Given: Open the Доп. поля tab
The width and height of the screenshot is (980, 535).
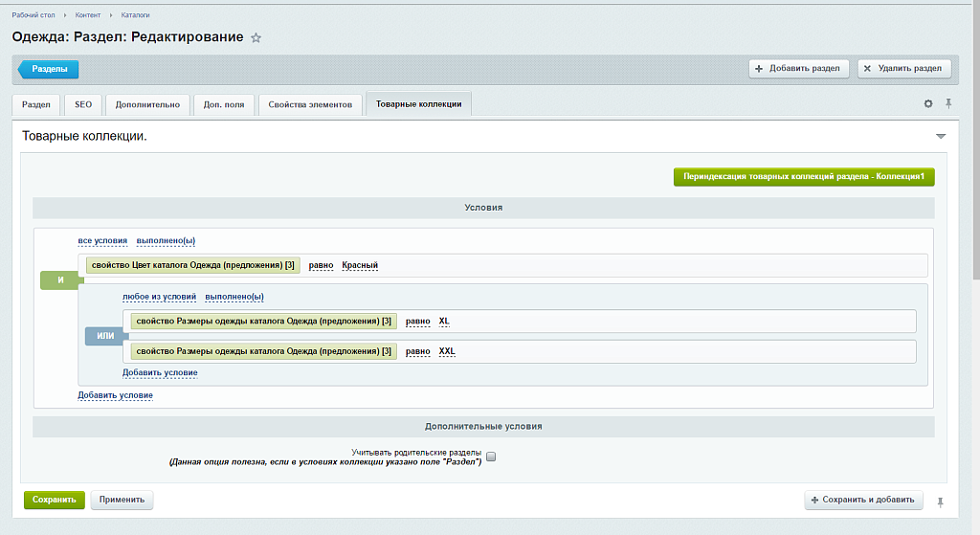Looking at the screenshot, I should point(224,104).
